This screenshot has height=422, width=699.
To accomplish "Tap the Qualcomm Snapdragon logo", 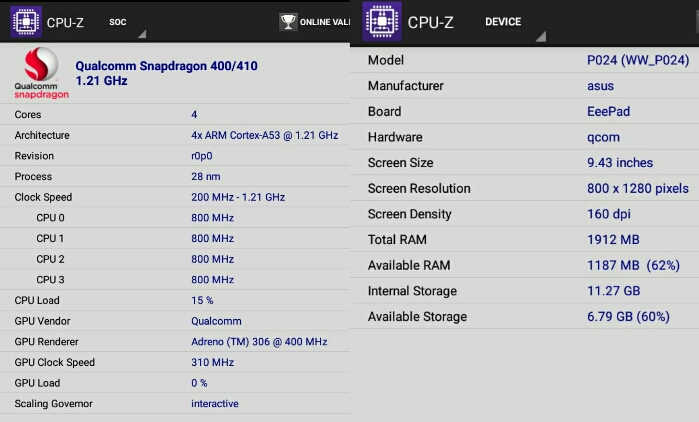I will click(x=41, y=73).
